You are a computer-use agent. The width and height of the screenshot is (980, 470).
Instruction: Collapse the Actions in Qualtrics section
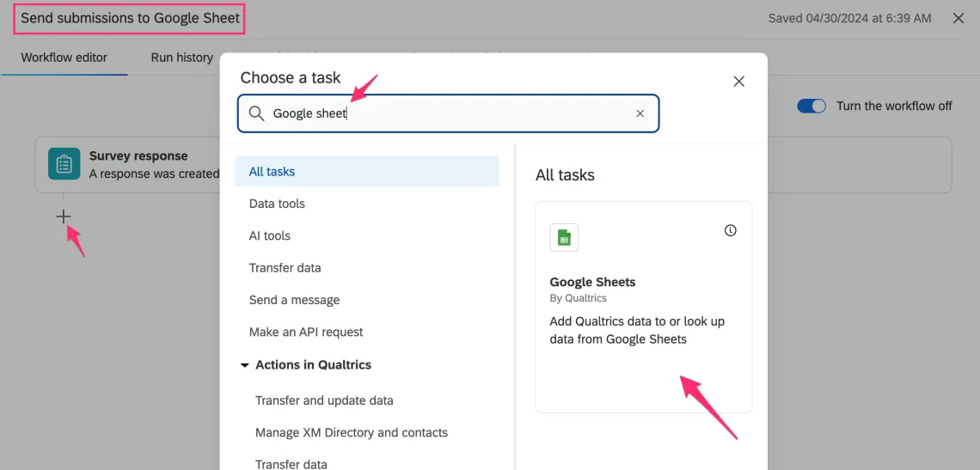pos(245,365)
